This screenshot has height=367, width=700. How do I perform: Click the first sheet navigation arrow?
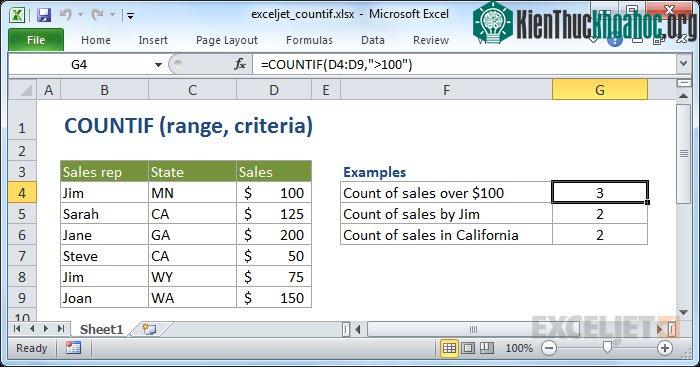17,329
